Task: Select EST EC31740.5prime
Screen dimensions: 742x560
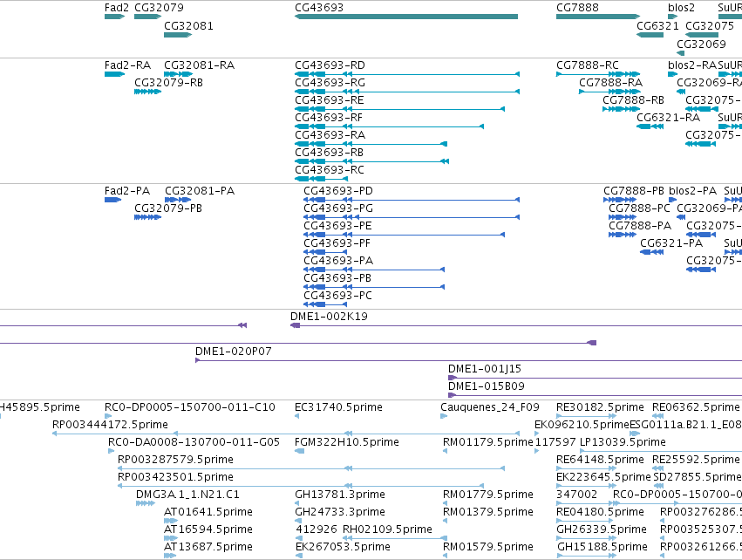Action: pos(296,416)
